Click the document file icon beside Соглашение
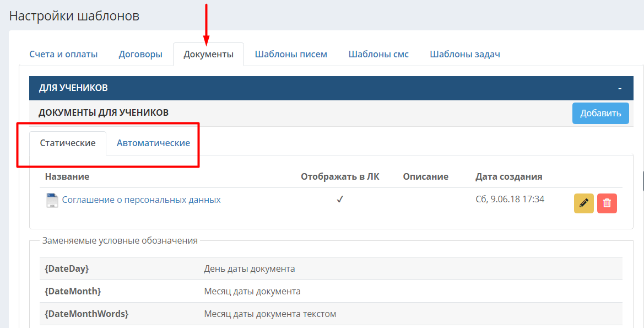Screen dimensions: 644x328 click(x=52, y=200)
